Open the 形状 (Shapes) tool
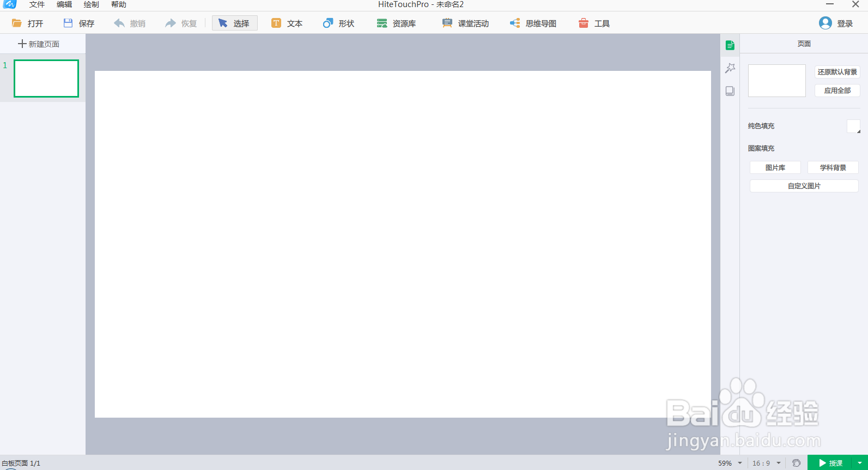The height and width of the screenshot is (470, 868). pos(338,23)
